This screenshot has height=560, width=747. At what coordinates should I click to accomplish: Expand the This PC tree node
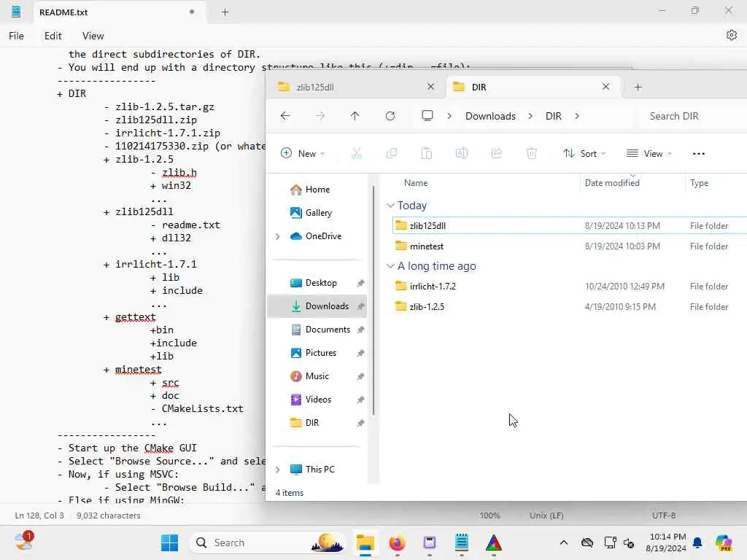pos(278,470)
